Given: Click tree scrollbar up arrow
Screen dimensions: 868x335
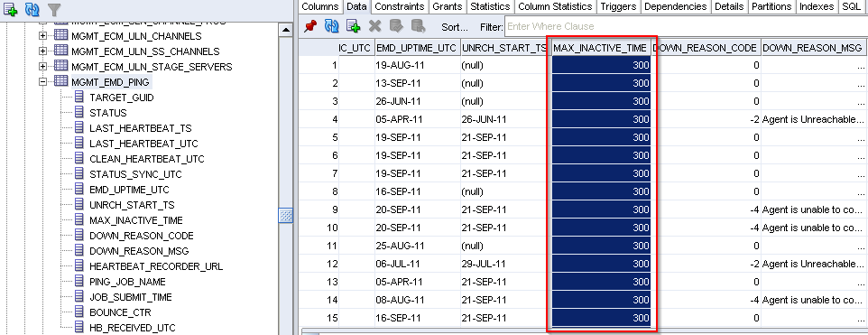Looking at the screenshot, I should pyautogui.click(x=286, y=31).
